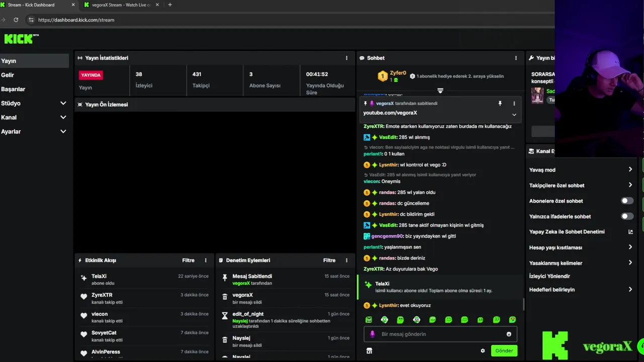Click ZyreXTR kanalı takip etti entry

click(x=144, y=299)
